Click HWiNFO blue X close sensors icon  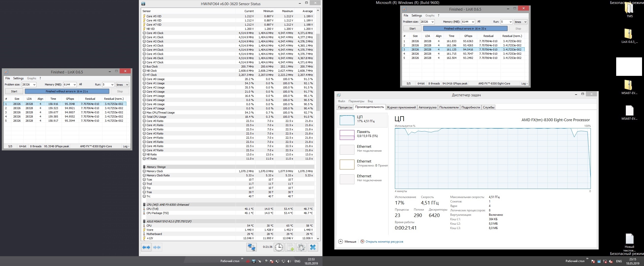point(313,247)
